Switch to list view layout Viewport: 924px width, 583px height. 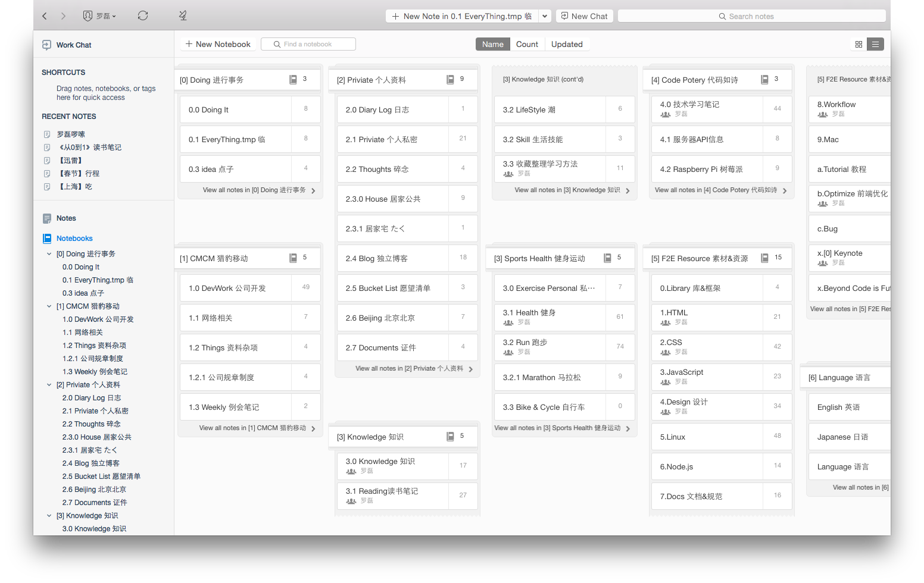(x=875, y=44)
